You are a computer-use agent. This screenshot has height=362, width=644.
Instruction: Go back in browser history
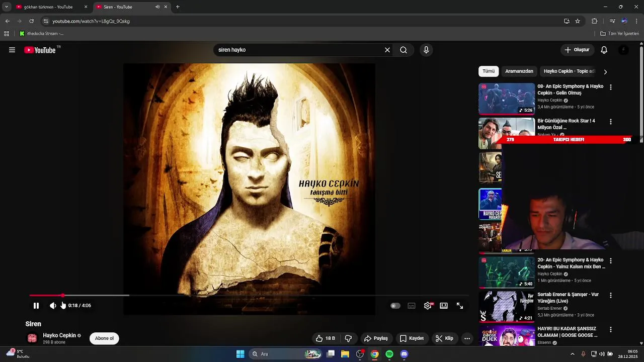click(8, 21)
